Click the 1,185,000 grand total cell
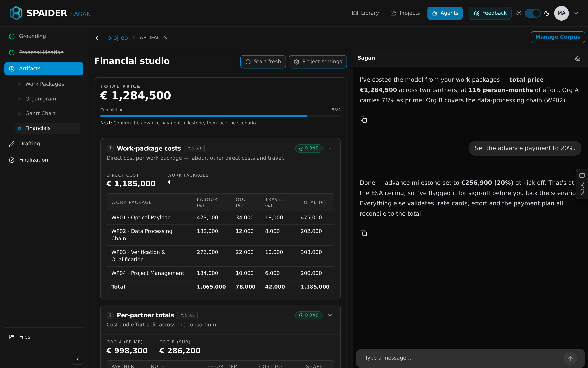 315,287
